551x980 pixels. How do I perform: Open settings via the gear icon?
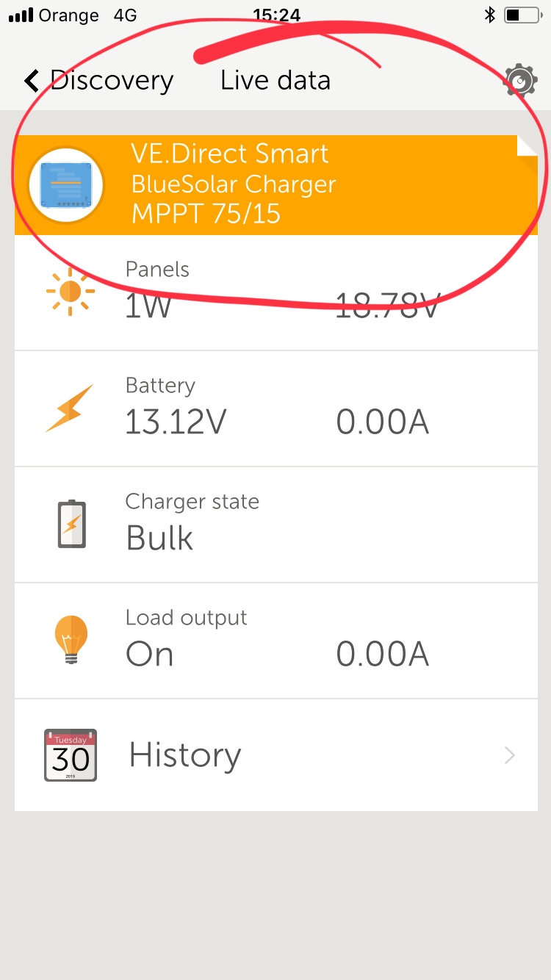(x=519, y=80)
